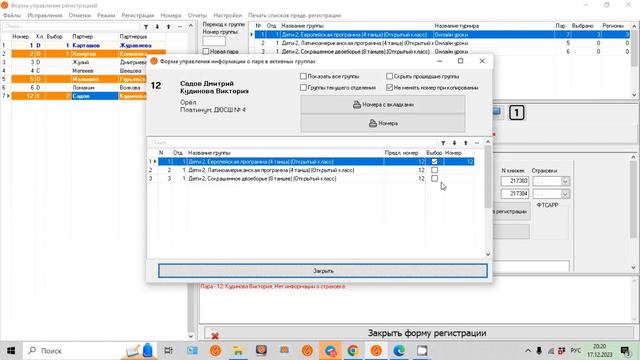The image size is (640, 360).
Task: Open 'Печать списков предв. регистрации' menu
Action: point(295,16)
